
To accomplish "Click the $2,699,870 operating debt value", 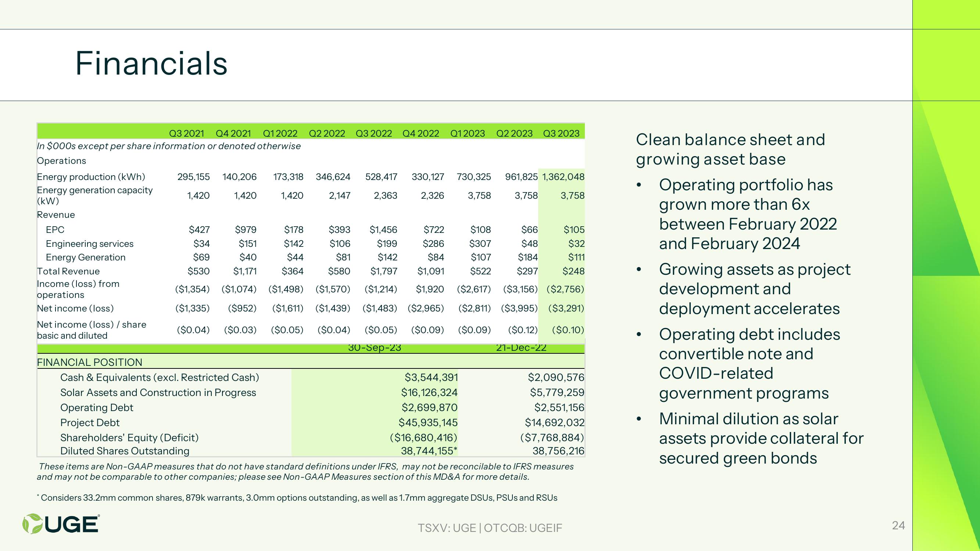I will [430, 407].
